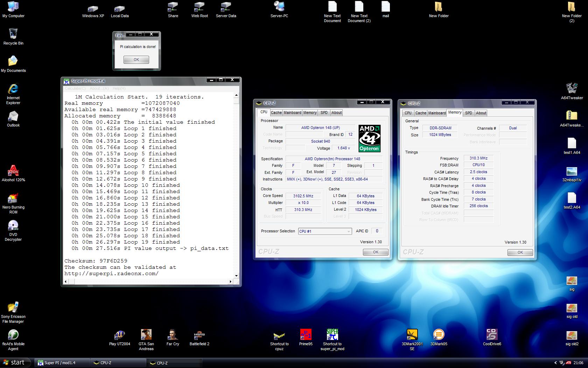
Task: Switch to Cache tab in left CPU-Z
Action: (276, 113)
